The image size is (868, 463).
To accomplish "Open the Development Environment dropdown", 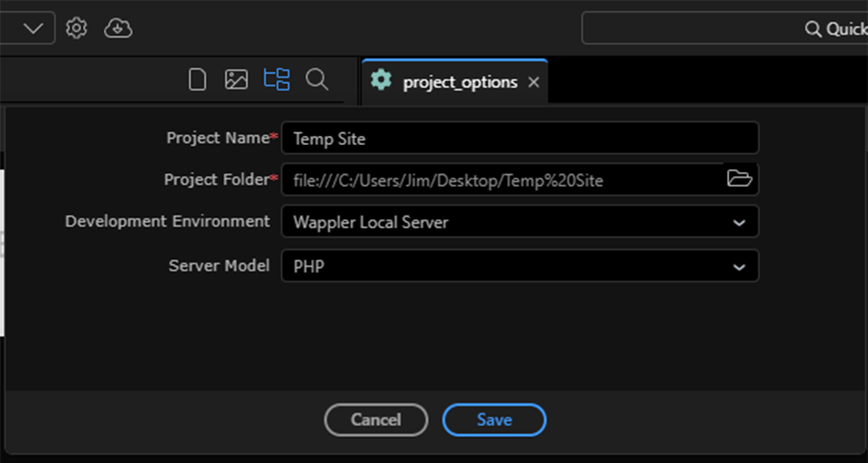I will 520,221.
